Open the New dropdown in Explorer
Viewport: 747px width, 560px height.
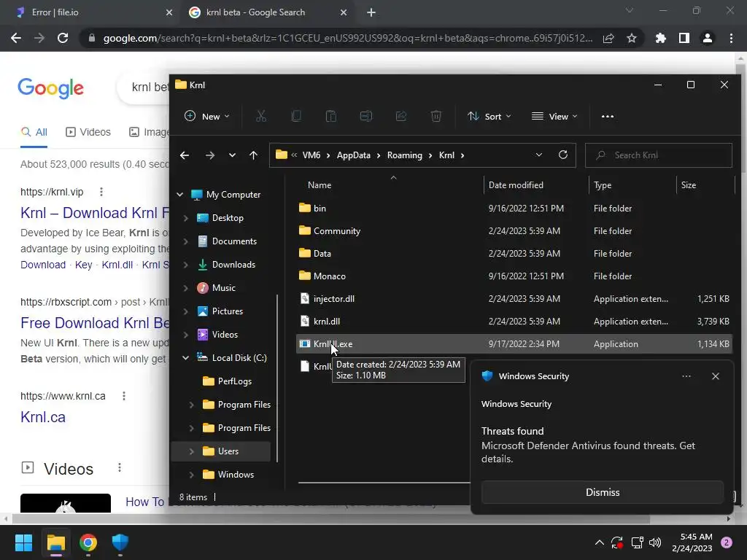coord(207,116)
